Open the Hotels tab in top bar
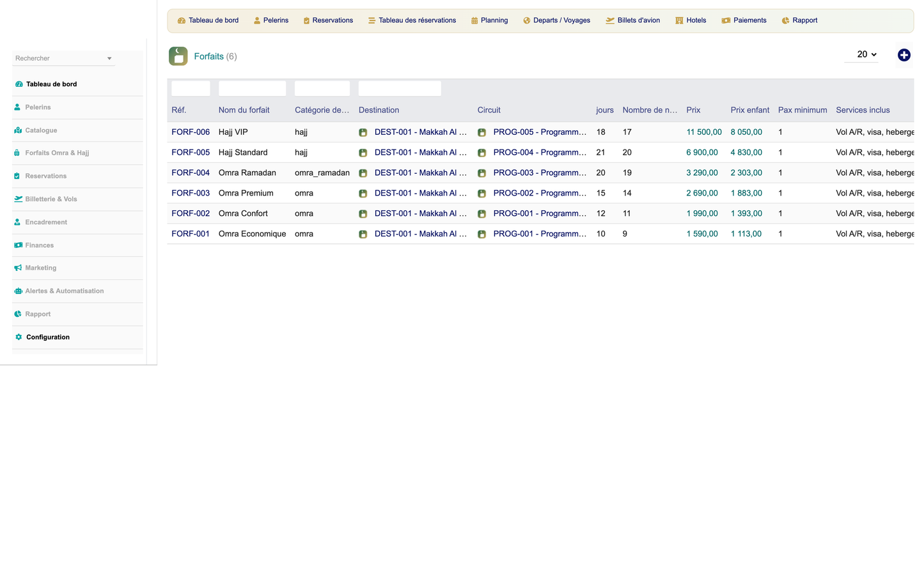The height and width of the screenshot is (572, 924). pos(696,20)
